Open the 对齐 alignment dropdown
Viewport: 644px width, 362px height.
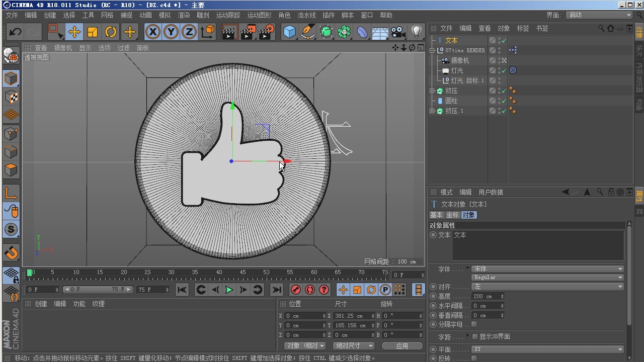548,287
